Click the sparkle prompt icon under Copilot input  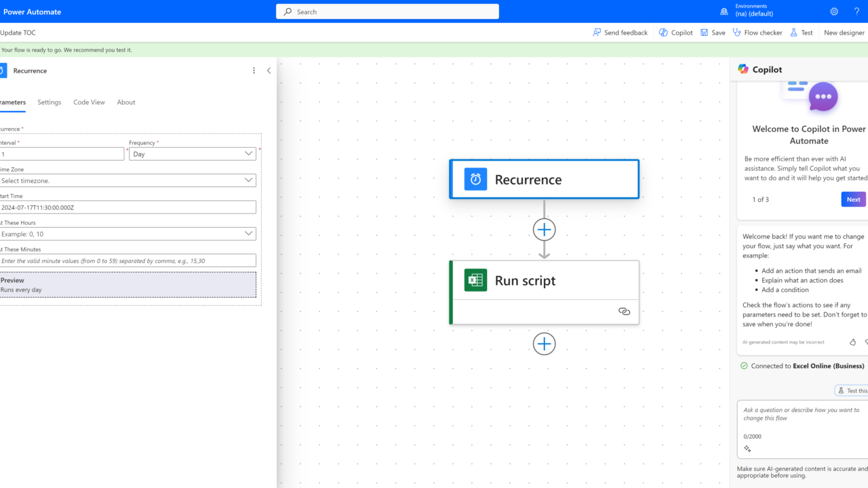pyautogui.click(x=748, y=449)
